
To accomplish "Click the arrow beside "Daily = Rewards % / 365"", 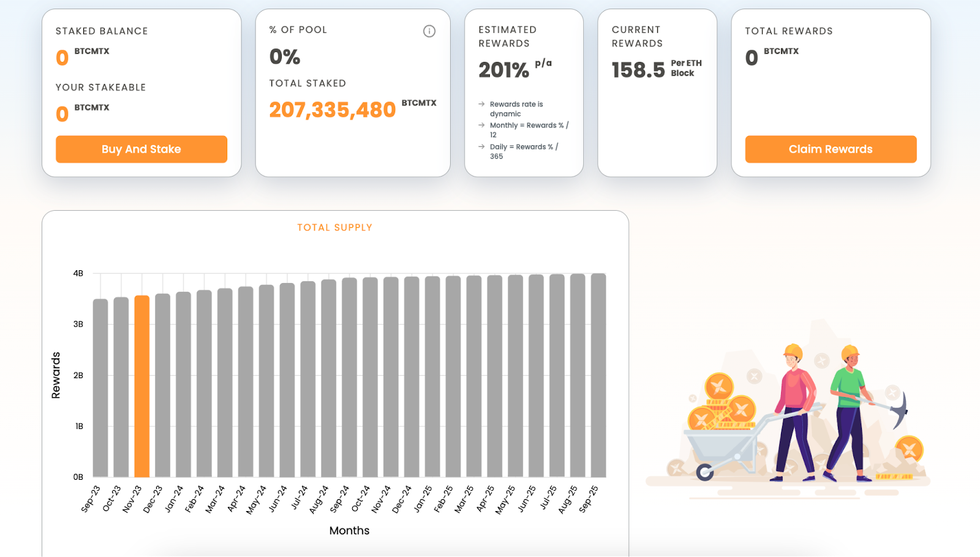I will coord(481,146).
